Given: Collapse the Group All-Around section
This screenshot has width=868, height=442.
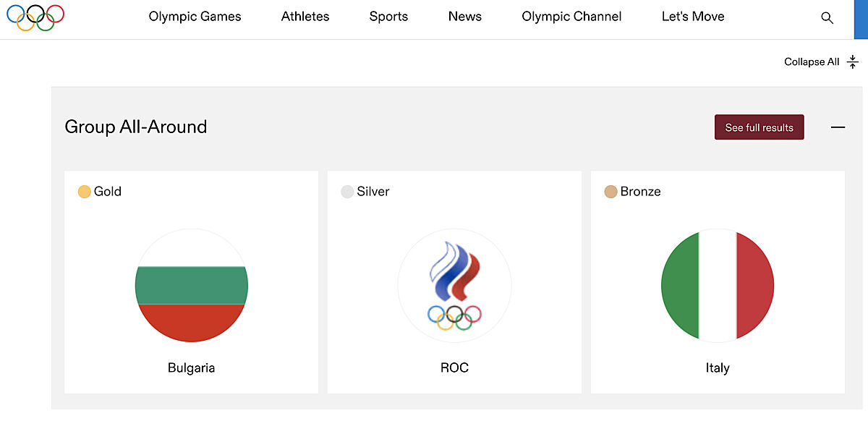Looking at the screenshot, I should pyautogui.click(x=838, y=127).
